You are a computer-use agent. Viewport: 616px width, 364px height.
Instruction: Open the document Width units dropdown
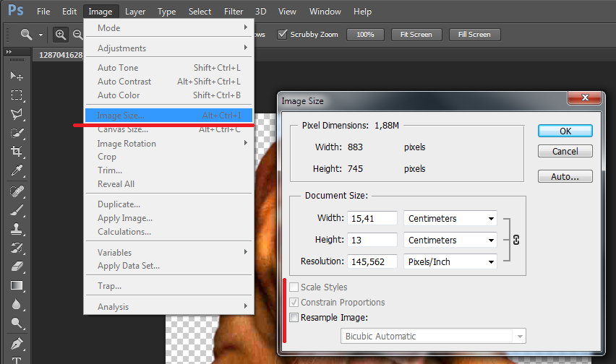click(451, 218)
